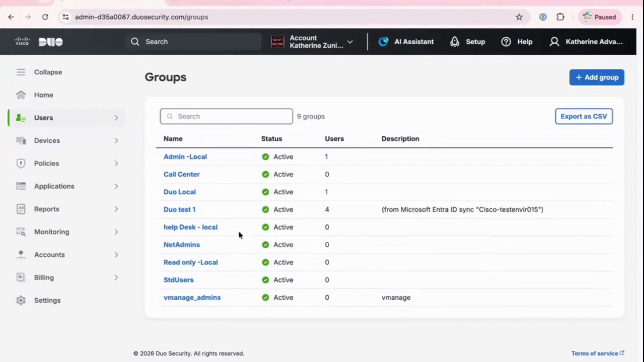This screenshot has height=362, width=644.
Task: Open the vmanage_admins group link
Action: coord(192,298)
